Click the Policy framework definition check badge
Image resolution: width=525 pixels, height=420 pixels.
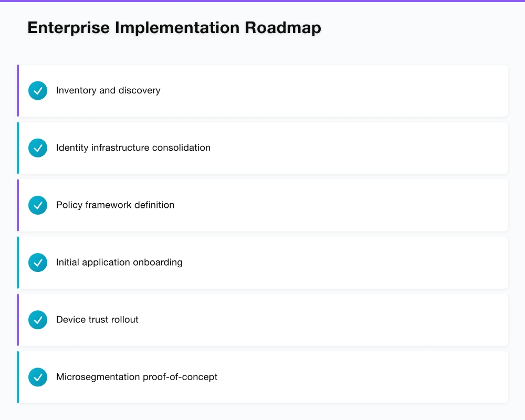pos(37,205)
